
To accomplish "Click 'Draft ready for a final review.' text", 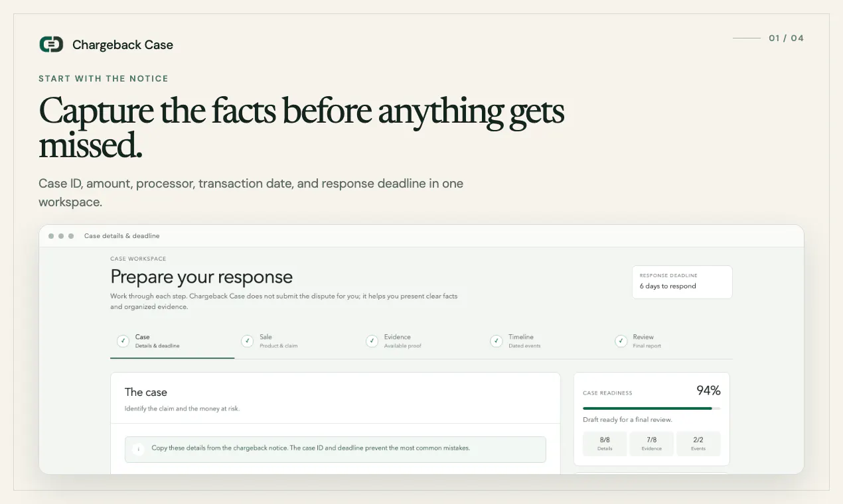I will coord(627,420).
